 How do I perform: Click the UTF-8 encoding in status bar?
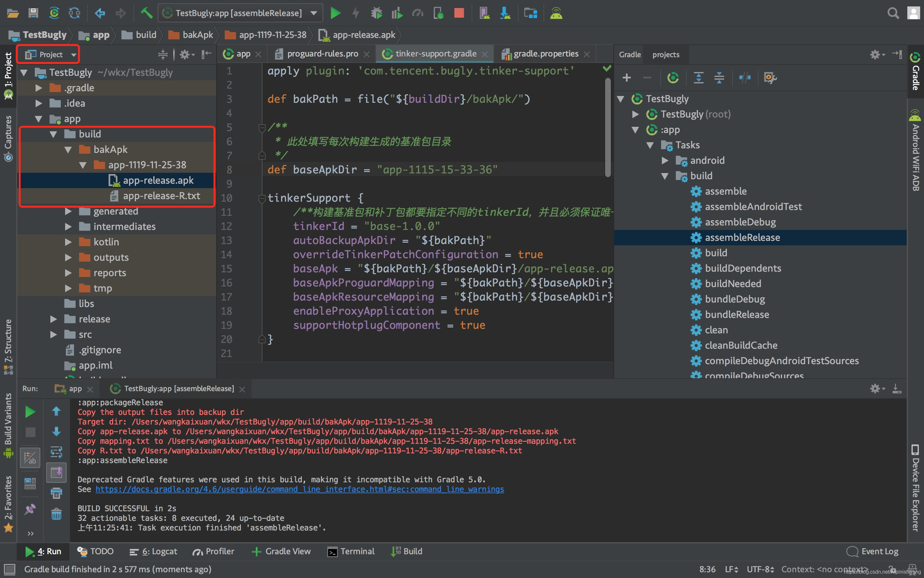coord(760,569)
